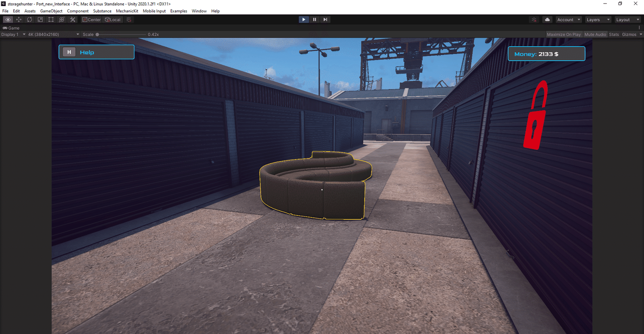Screen dimensions: 644x334
Task: Click the Money 2133 $ panel
Action: [547, 54]
